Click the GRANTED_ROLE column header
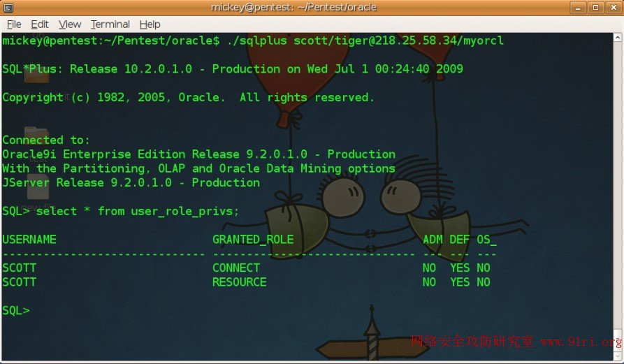The image size is (624, 364). pyautogui.click(x=253, y=240)
